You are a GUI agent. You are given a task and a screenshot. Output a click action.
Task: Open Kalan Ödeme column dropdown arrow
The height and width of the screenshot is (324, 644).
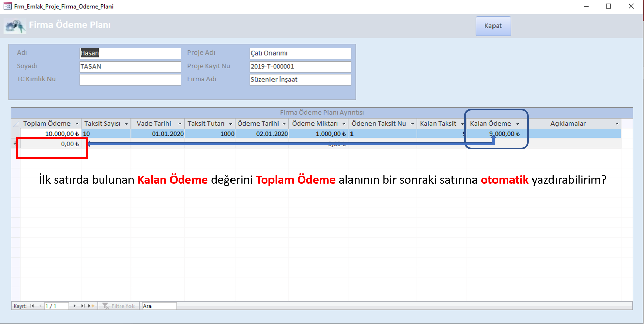point(517,124)
